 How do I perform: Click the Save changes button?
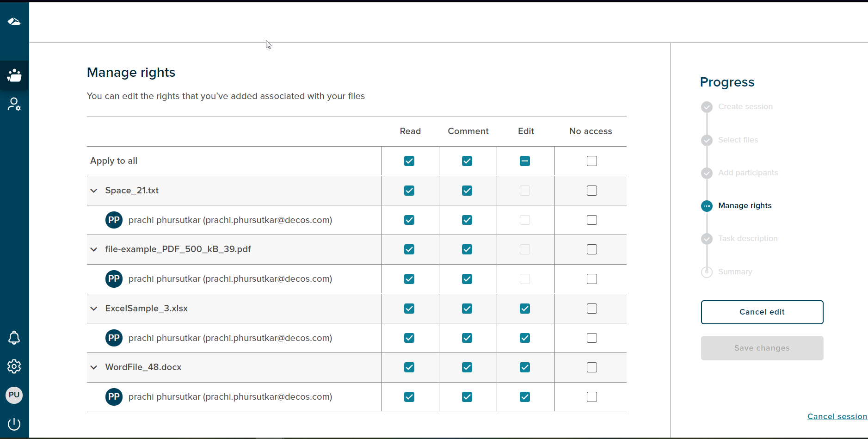coord(762,348)
